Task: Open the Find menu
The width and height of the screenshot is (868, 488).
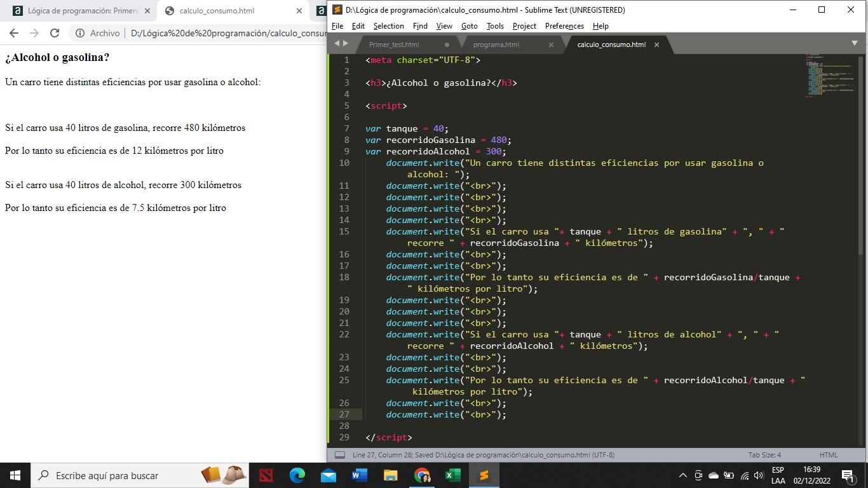Action: pos(420,26)
